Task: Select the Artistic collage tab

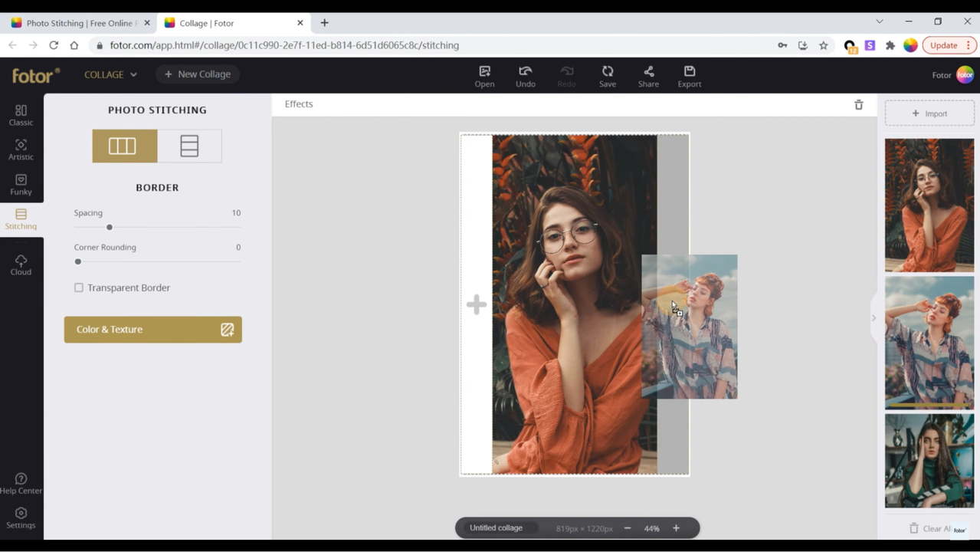Action: click(21, 149)
